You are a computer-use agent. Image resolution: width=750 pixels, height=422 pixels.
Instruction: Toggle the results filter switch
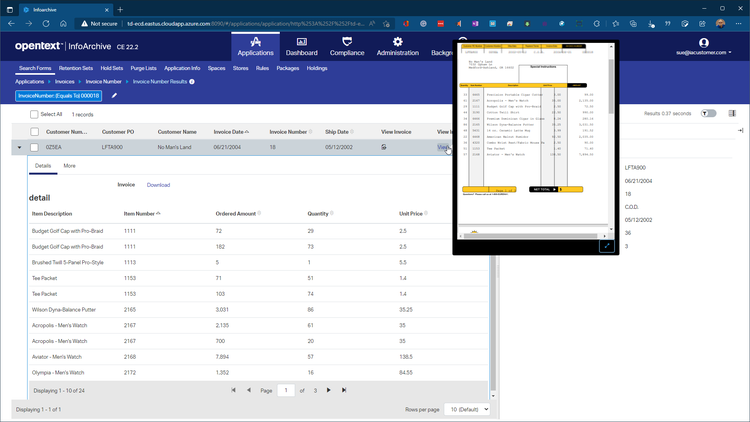[708, 113]
